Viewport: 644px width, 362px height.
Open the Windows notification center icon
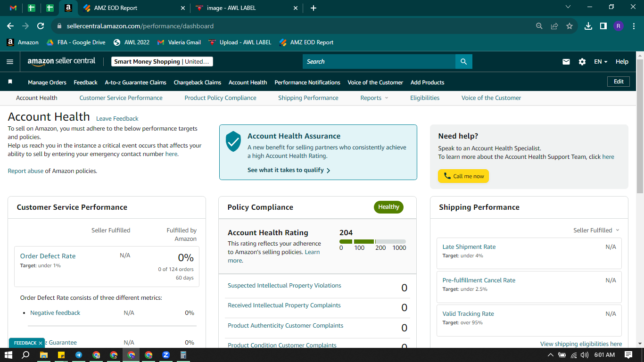[628, 355]
